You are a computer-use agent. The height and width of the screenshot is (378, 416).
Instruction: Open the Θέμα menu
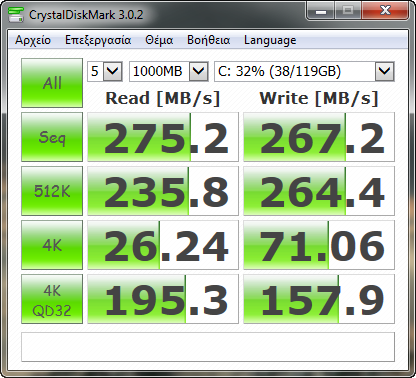pos(159,40)
